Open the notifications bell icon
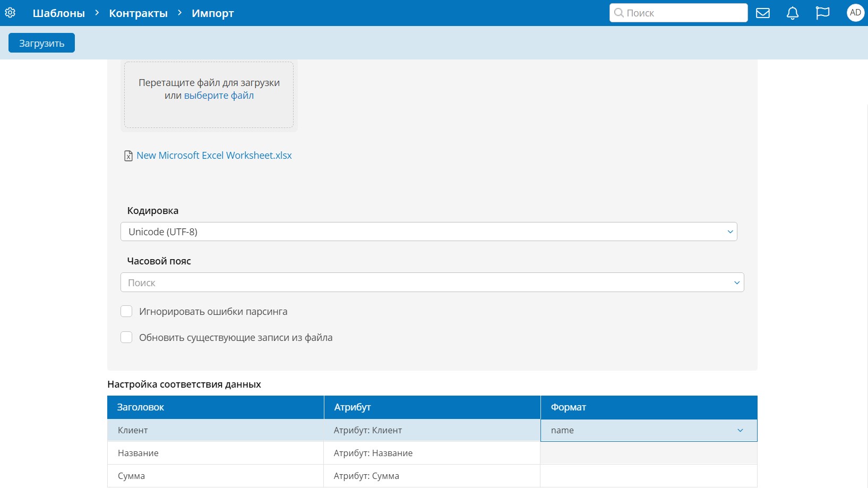This screenshot has width=868, height=488. [793, 13]
